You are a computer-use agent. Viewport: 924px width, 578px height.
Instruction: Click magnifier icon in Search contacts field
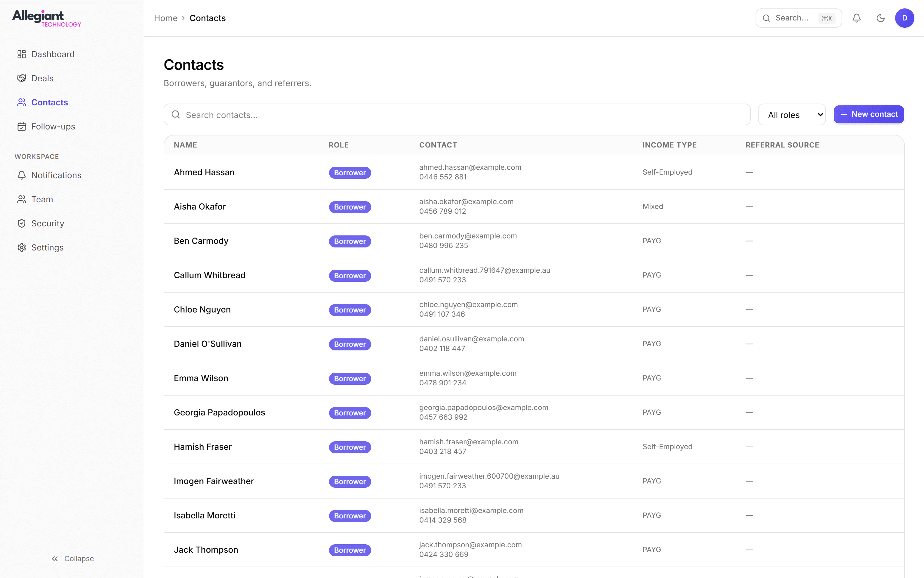pos(176,115)
